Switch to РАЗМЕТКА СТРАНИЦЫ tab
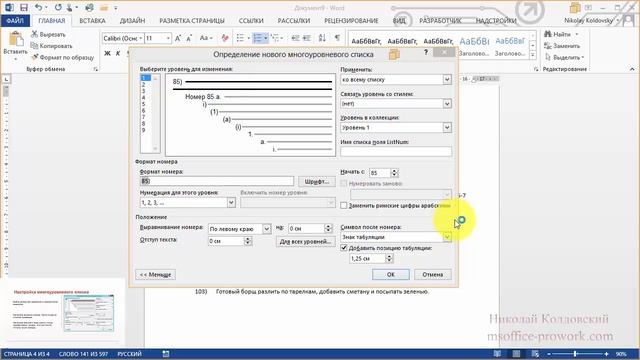The width and height of the screenshot is (640, 360). tap(192, 20)
